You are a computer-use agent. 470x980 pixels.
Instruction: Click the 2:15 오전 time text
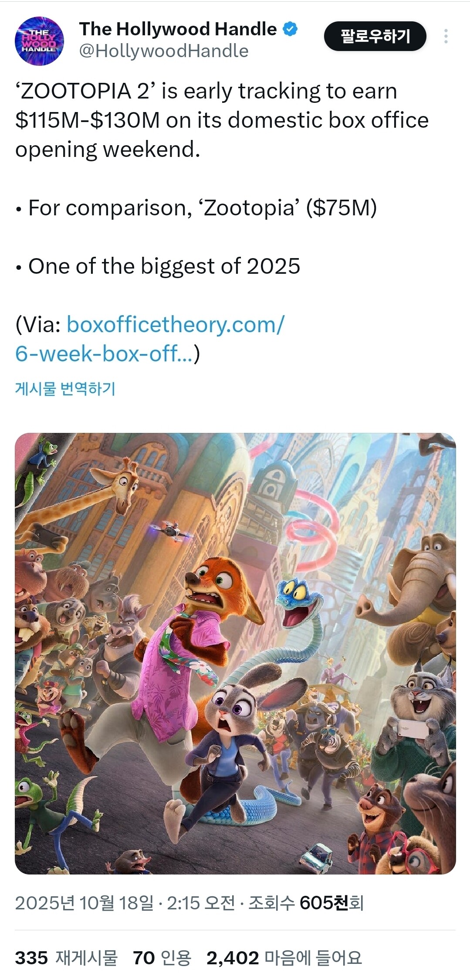[201, 903]
